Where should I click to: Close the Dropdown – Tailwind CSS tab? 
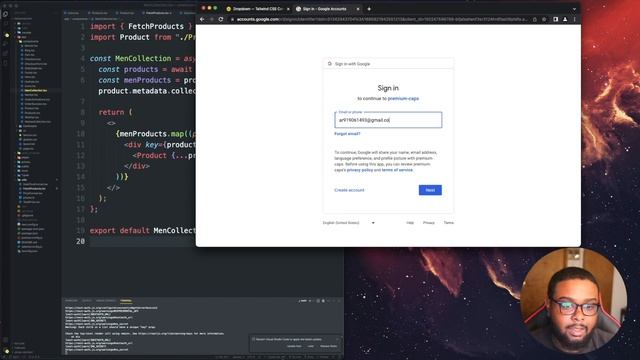[x=288, y=9]
